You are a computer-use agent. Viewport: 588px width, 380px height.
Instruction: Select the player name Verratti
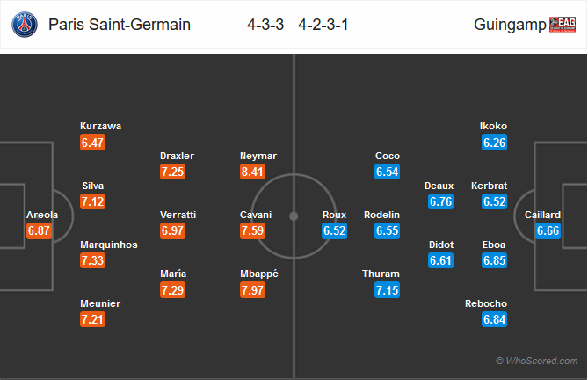(178, 215)
